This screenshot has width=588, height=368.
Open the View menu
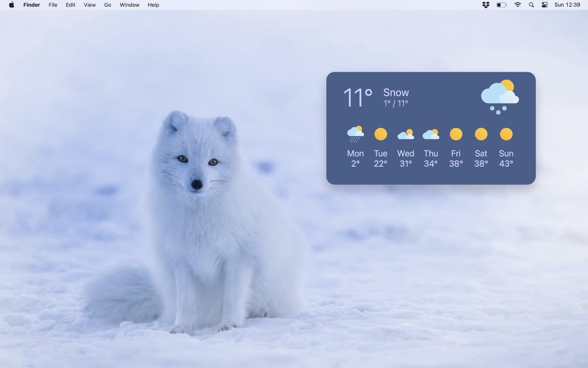pos(90,5)
